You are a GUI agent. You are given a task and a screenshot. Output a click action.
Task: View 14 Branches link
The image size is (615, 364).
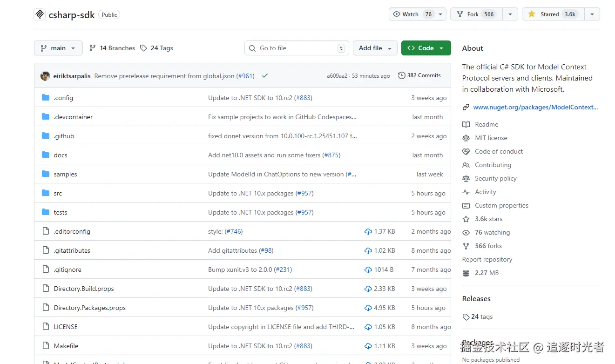(112, 48)
